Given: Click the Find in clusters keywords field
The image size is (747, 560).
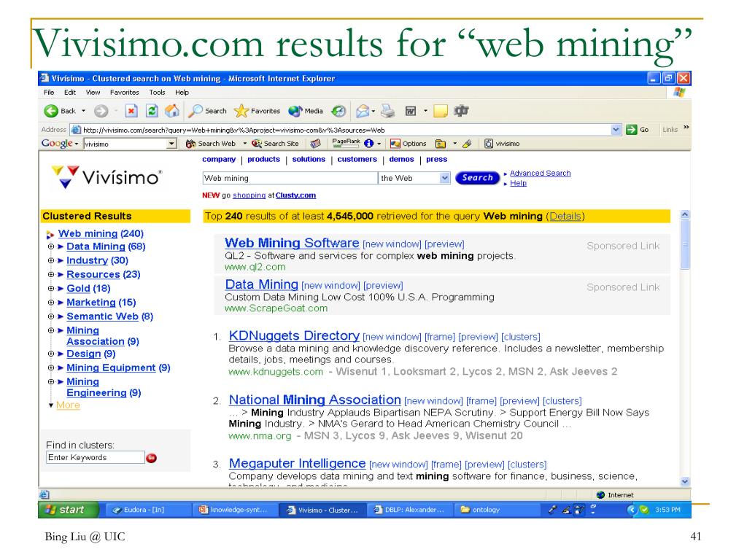Looking at the screenshot, I should click(96, 458).
